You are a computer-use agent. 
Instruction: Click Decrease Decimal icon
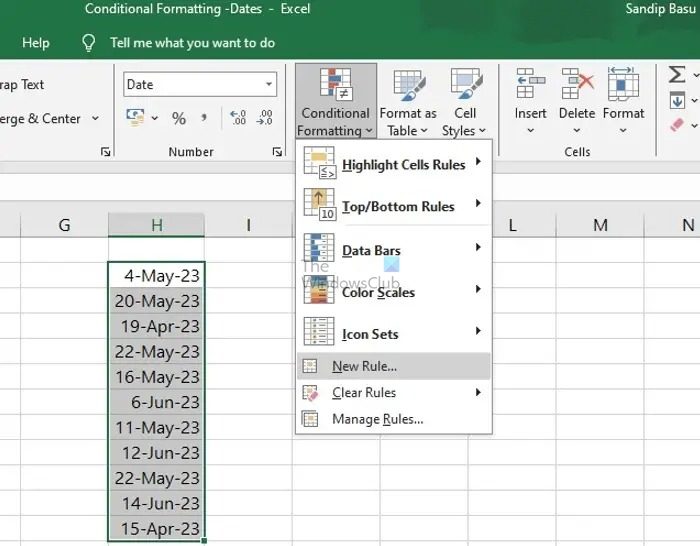pyautogui.click(x=264, y=117)
